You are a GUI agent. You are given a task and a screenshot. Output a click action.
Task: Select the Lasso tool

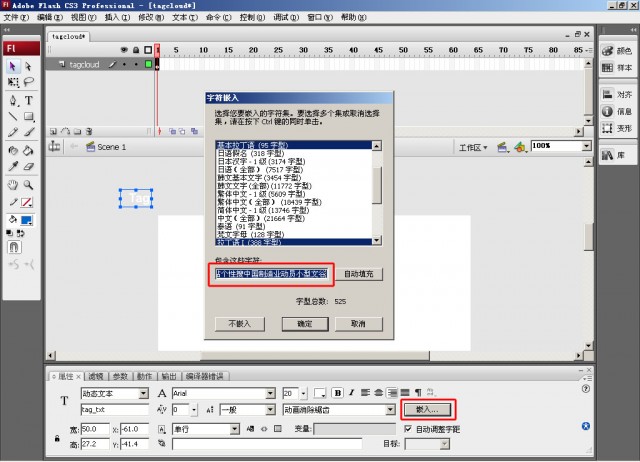pos(28,82)
